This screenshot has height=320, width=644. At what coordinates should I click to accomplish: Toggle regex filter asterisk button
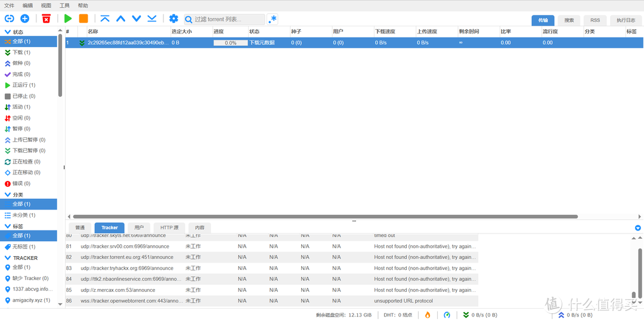pyautogui.click(x=273, y=19)
